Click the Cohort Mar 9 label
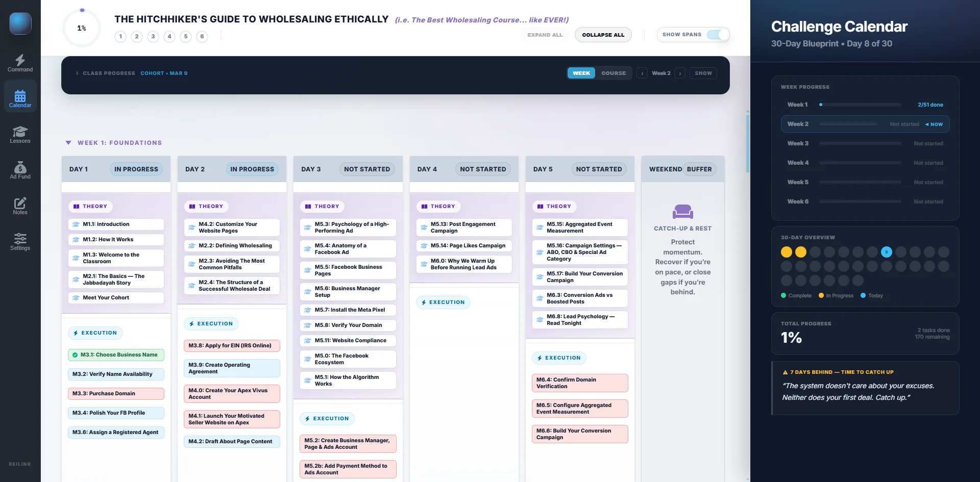Image resolution: width=980 pixels, height=482 pixels. point(164,73)
